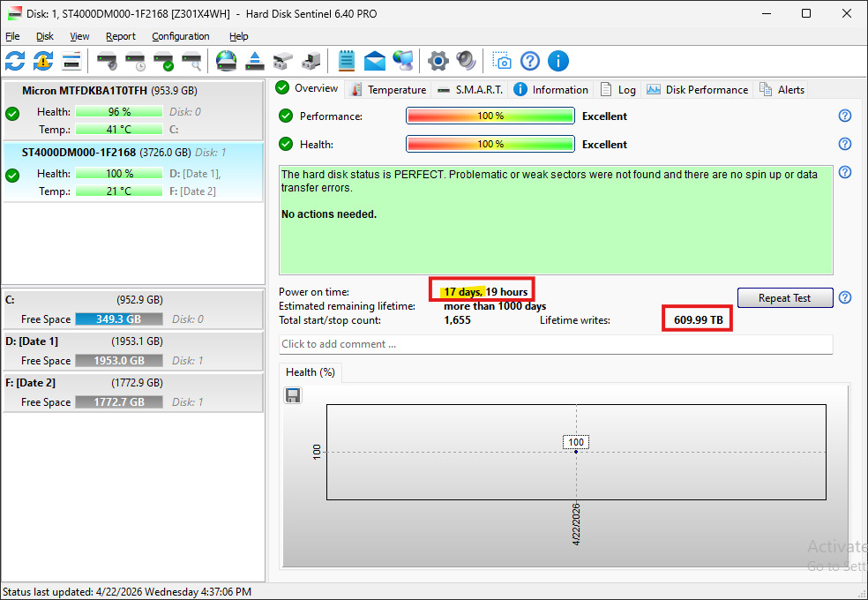Click the ST4000 Temp 21 °C bar
The image size is (868, 600).
119,191
